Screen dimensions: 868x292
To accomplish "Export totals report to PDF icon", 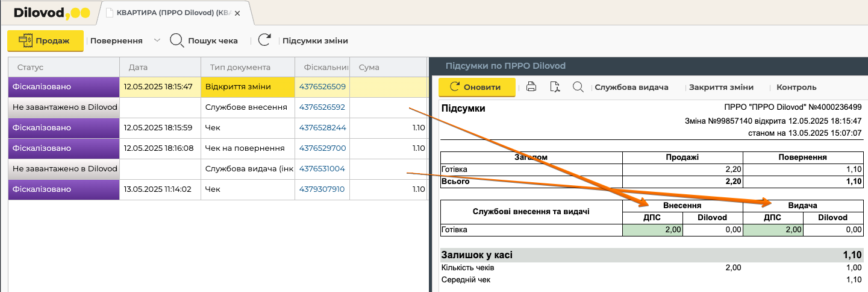I will pos(555,87).
